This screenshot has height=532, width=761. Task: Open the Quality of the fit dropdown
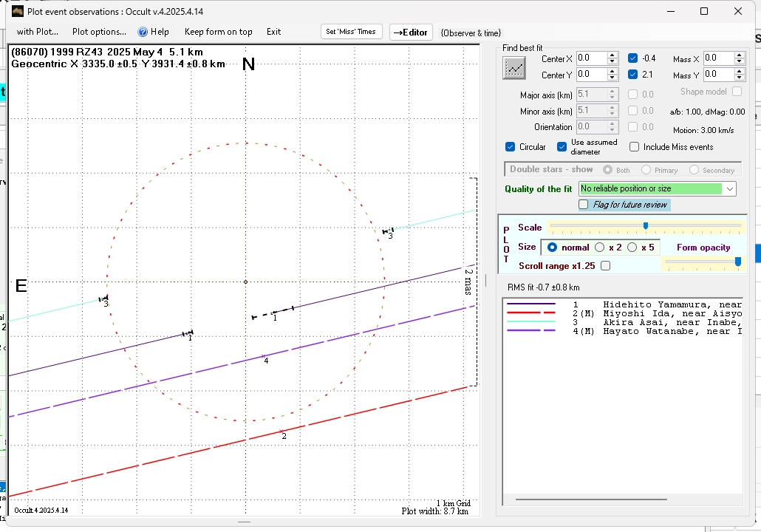pyautogui.click(x=730, y=189)
